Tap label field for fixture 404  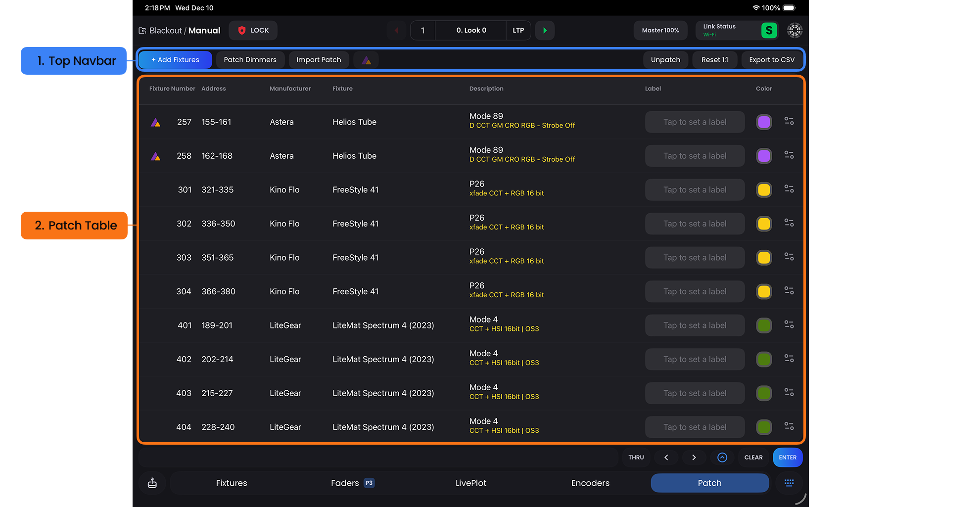[695, 427]
